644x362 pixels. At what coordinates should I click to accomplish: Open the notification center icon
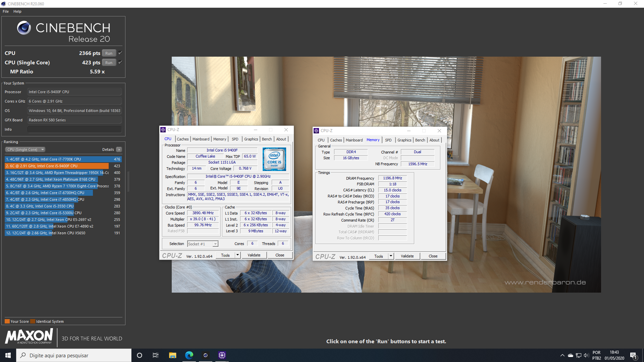634,356
